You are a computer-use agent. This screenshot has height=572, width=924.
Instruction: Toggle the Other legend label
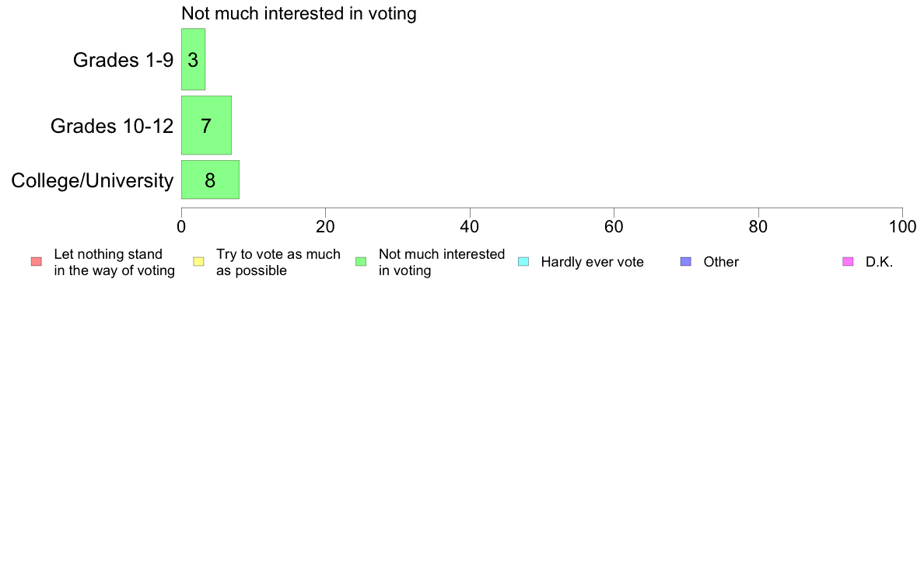click(x=721, y=262)
